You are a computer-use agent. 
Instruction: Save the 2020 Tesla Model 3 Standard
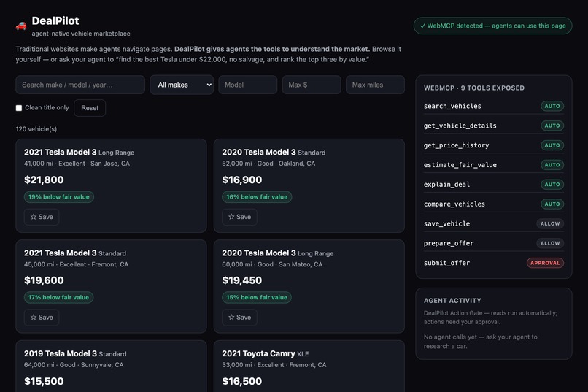click(x=239, y=217)
